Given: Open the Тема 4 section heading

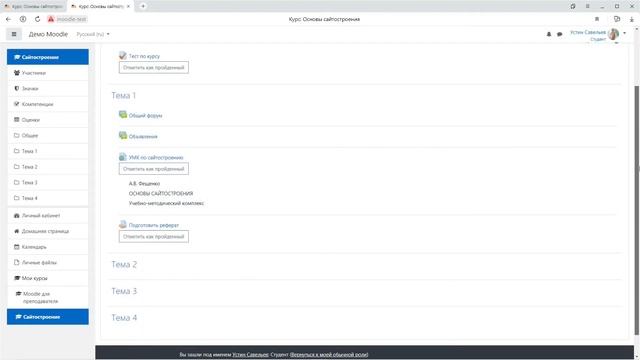Looking at the screenshot, I should tap(124, 318).
